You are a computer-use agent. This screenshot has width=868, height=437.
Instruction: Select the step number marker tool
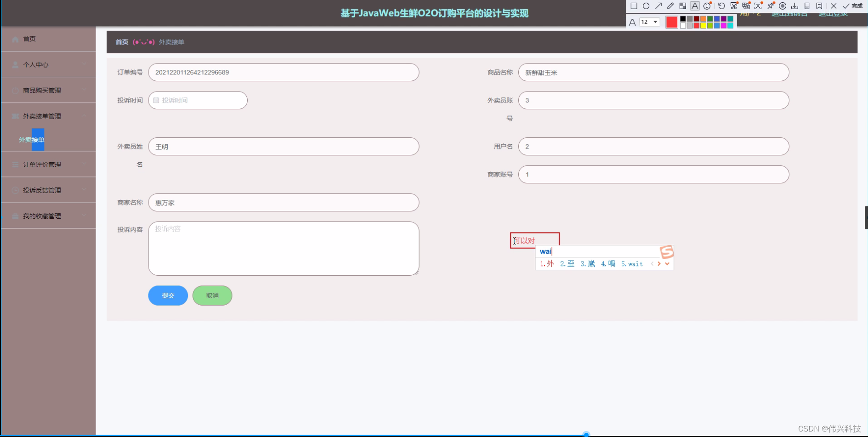tap(707, 6)
